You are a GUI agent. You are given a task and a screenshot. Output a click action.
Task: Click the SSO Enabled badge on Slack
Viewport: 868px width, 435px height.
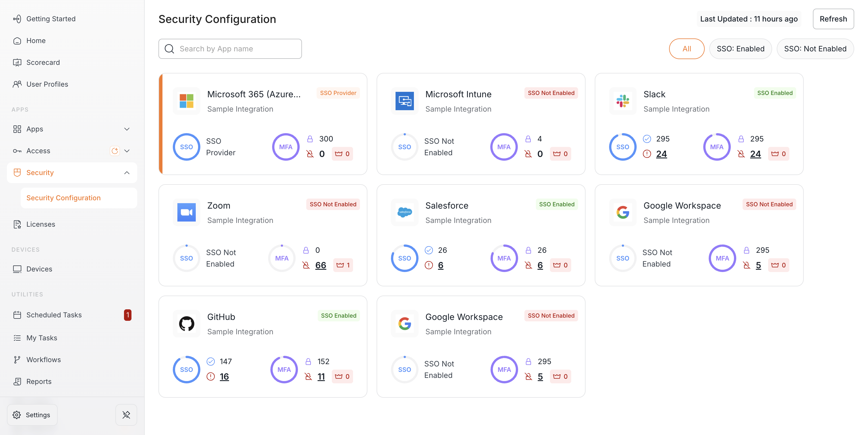click(775, 93)
